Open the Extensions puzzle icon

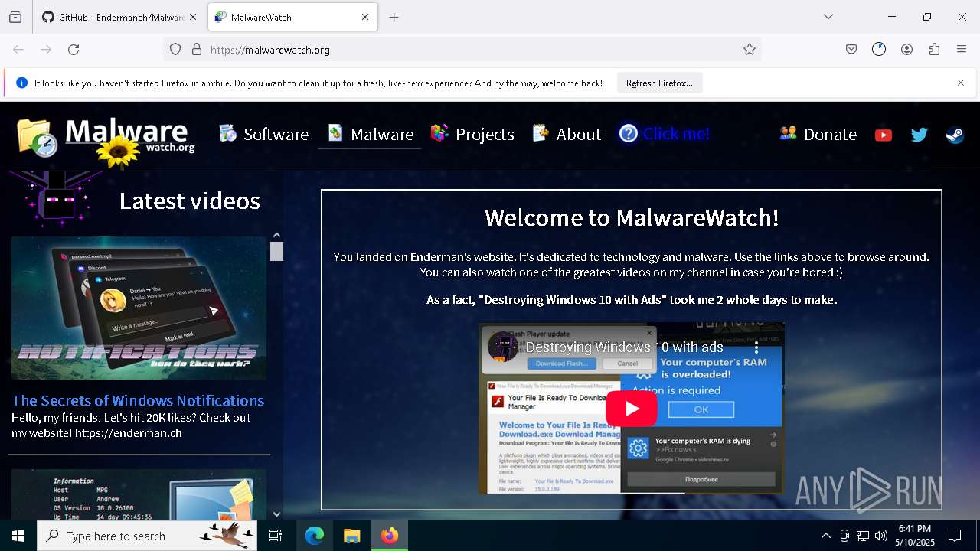point(934,50)
